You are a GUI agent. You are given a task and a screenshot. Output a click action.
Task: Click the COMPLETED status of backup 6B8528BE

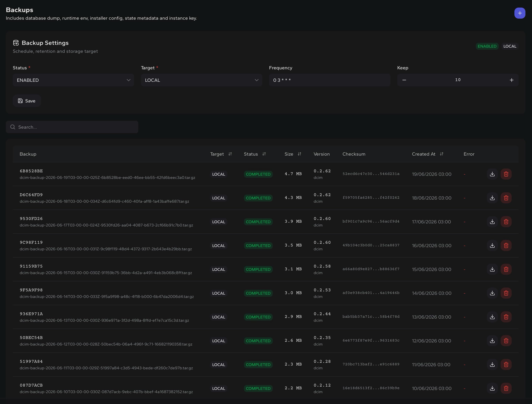(x=258, y=174)
